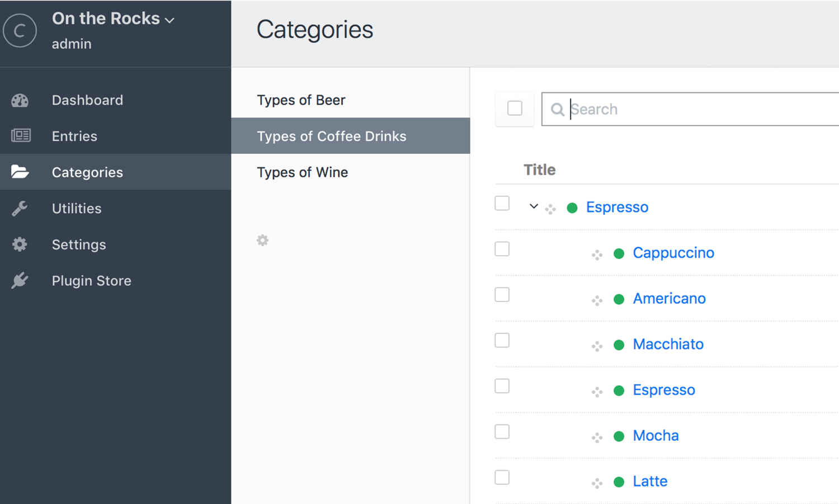Viewport: 839px width, 504px height.
Task: Check the box for Mocha
Action: (502, 431)
